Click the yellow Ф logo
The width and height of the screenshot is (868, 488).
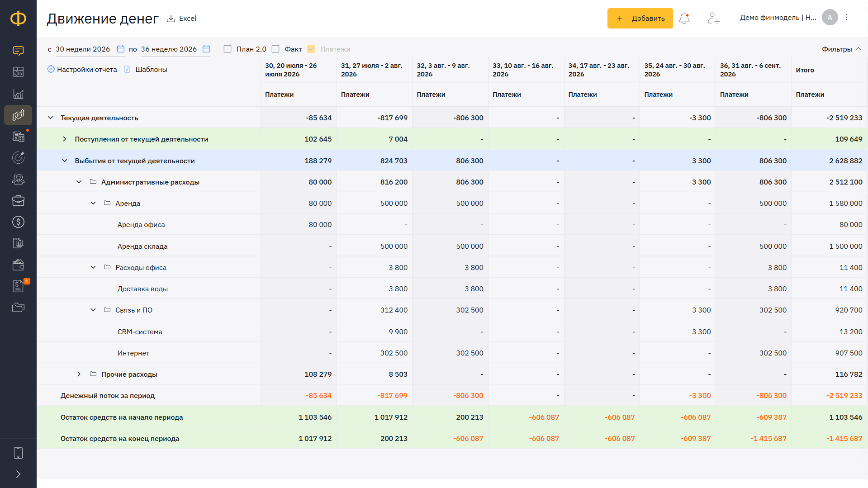18,19
